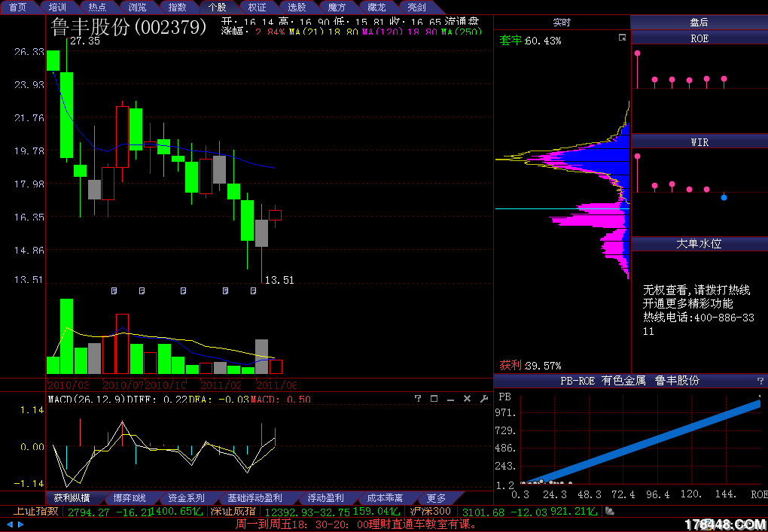Viewport: 768px width, 532px height.
Task: Switch to the 选股 stock-picking tab
Action: (297, 7)
